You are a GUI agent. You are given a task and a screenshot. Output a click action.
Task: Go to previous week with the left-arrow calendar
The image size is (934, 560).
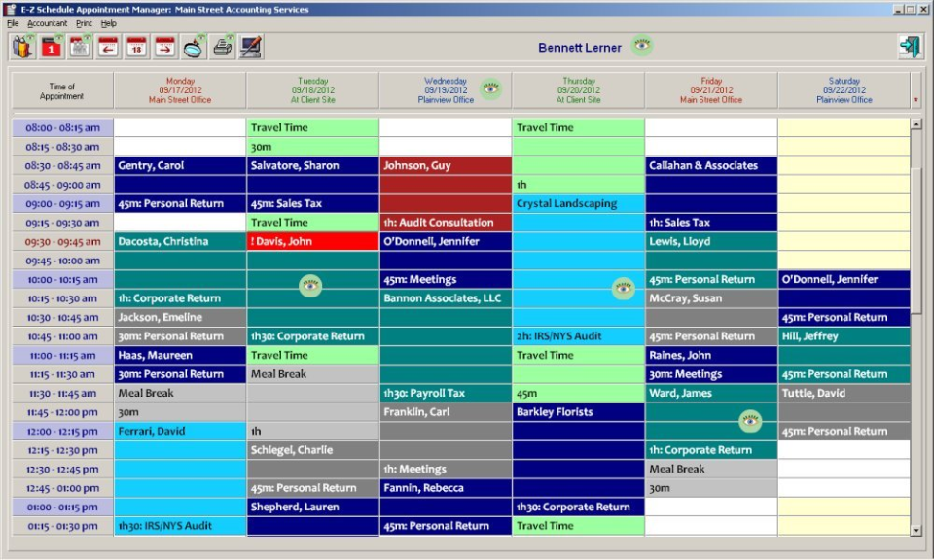pyautogui.click(x=108, y=45)
